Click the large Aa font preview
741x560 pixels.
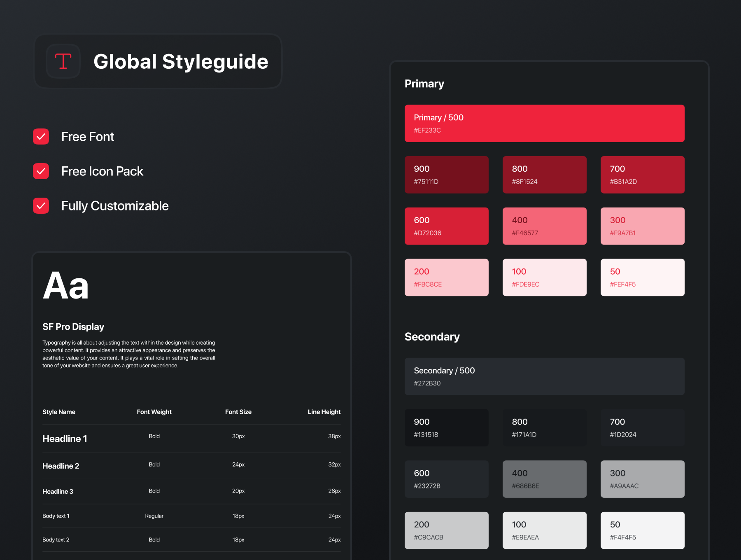pyautogui.click(x=66, y=286)
